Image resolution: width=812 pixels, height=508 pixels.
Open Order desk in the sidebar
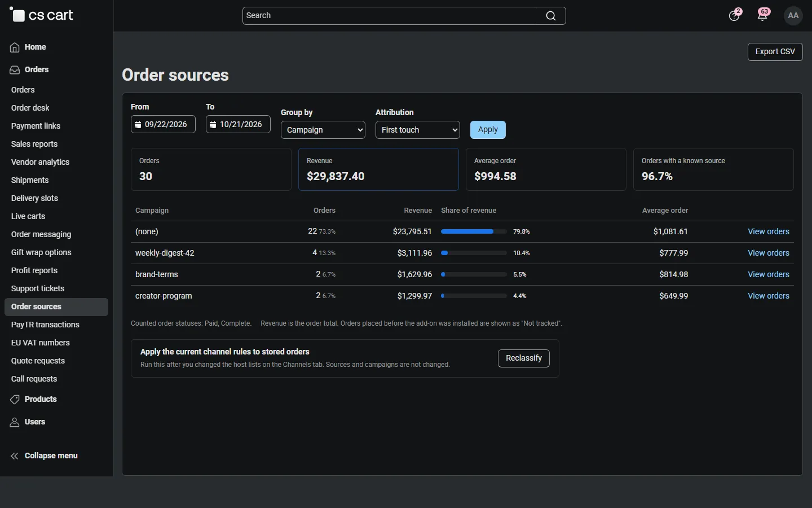[30, 108]
